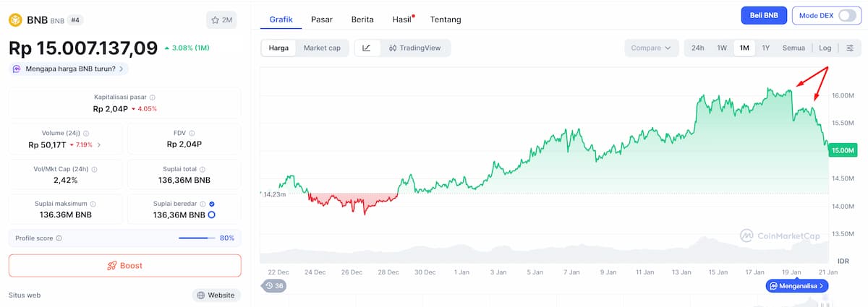Click the history clock badge showing 36

274,286
